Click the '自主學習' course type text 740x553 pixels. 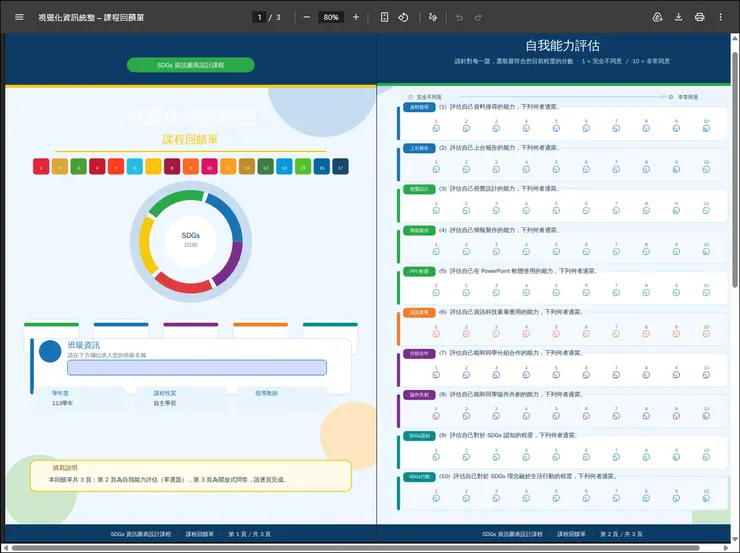(165, 403)
